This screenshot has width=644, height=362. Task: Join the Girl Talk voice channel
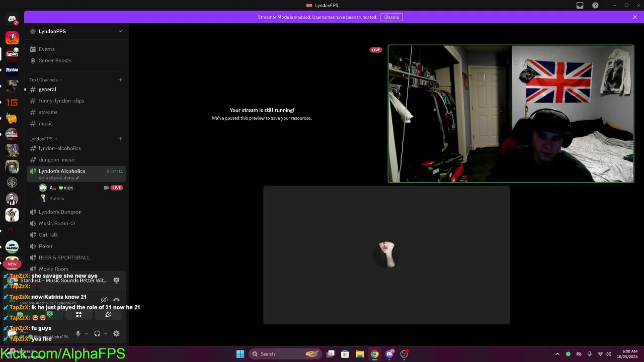(x=76, y=235)
